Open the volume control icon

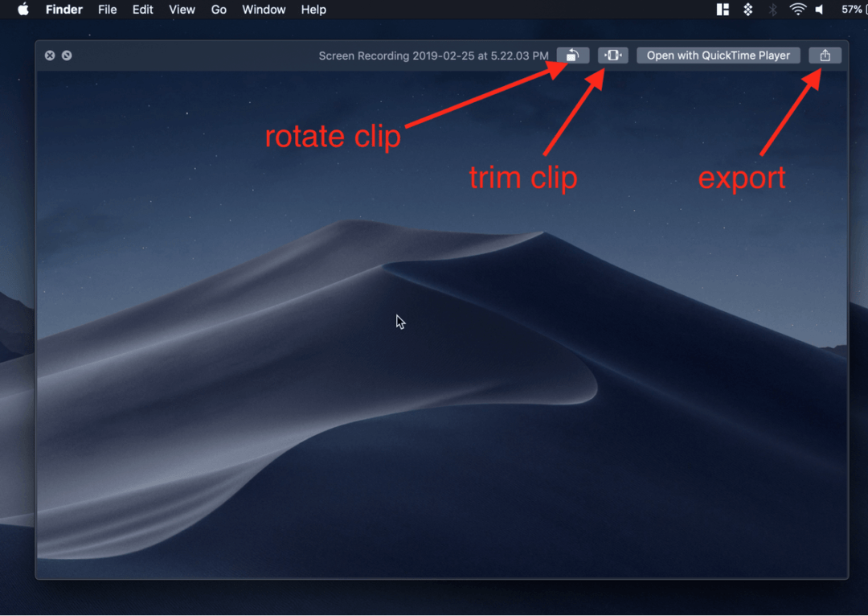819,10
